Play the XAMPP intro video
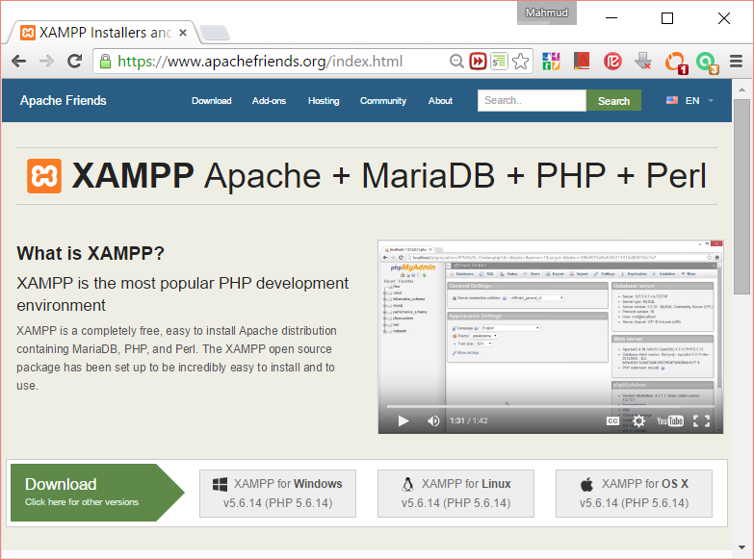 coord(403,421)
